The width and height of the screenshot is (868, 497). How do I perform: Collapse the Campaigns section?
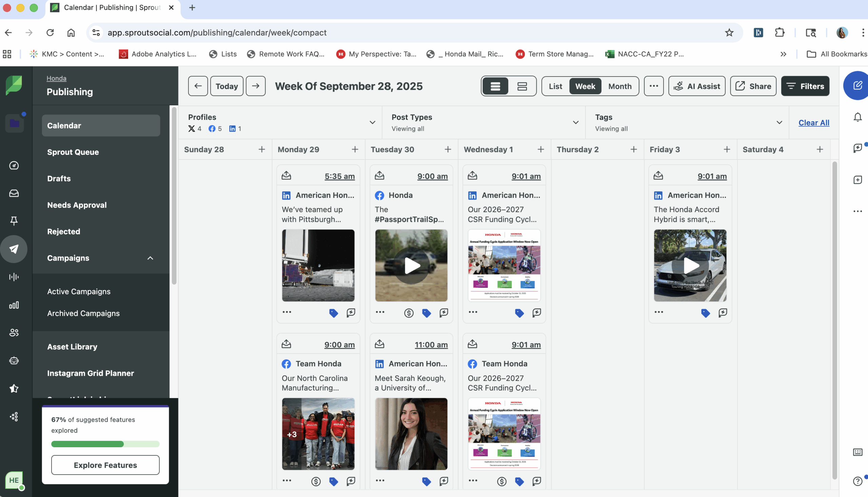tap(150, 258)
